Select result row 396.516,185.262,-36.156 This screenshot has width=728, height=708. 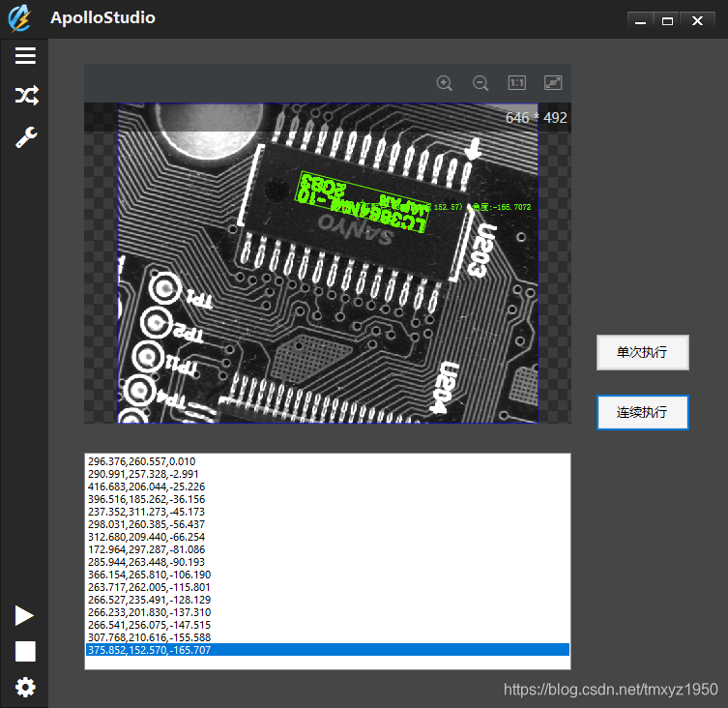click(328, 499)
